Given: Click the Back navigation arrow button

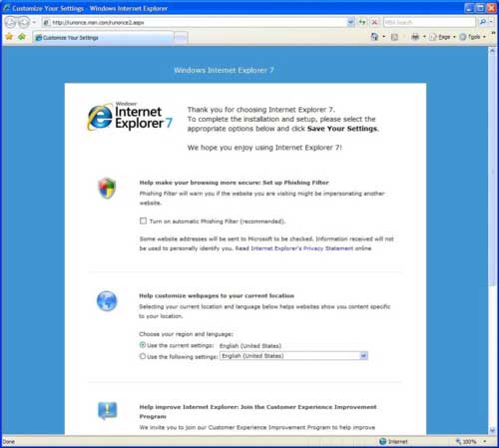Looking at the screenshot, I should [x=10, y=22].
